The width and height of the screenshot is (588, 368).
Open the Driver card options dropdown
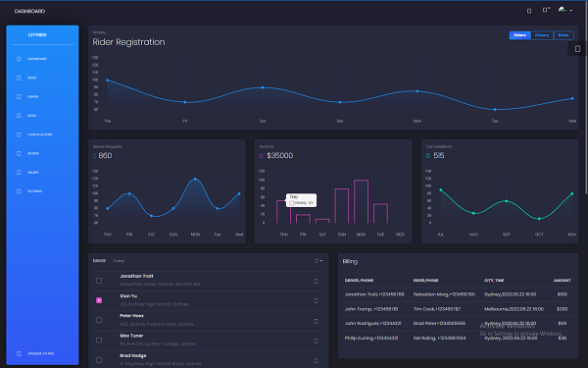coord(318,261)
